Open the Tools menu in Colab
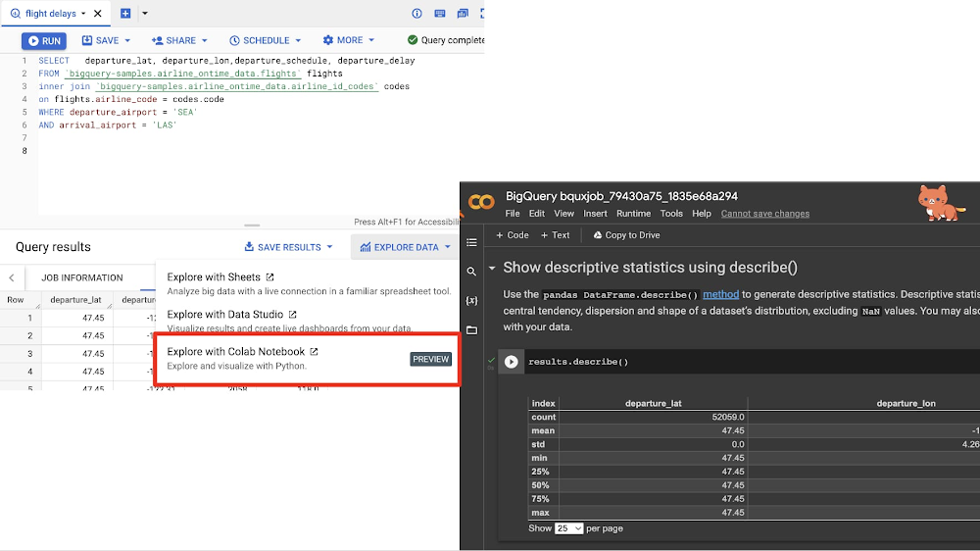 point(671,214)
